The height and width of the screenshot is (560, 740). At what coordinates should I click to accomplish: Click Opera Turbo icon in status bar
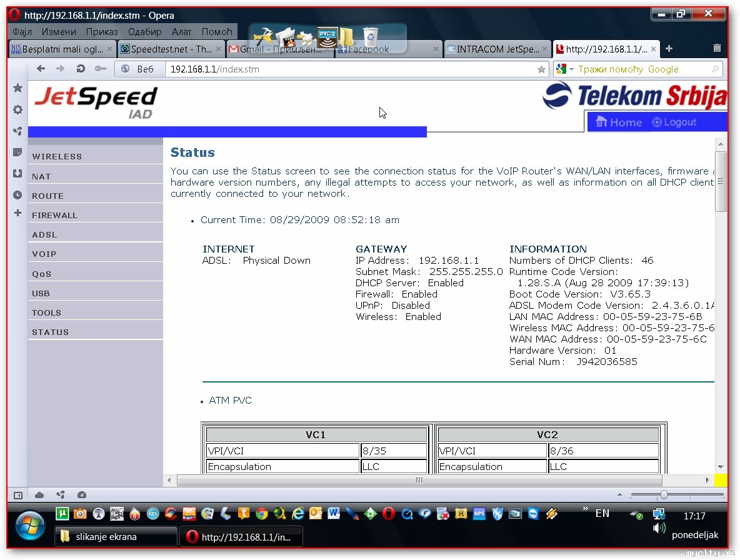pyautogui.click(x=82, y=495)
